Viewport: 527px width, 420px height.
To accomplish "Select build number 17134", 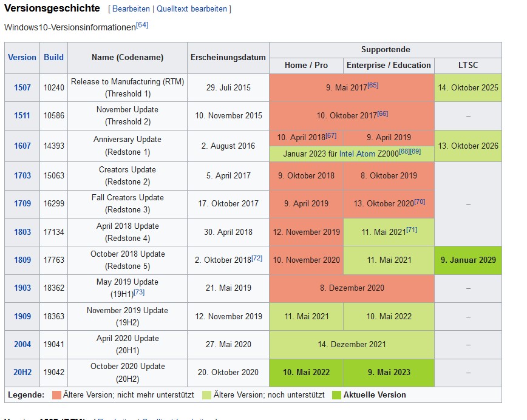I will point(54,232).
